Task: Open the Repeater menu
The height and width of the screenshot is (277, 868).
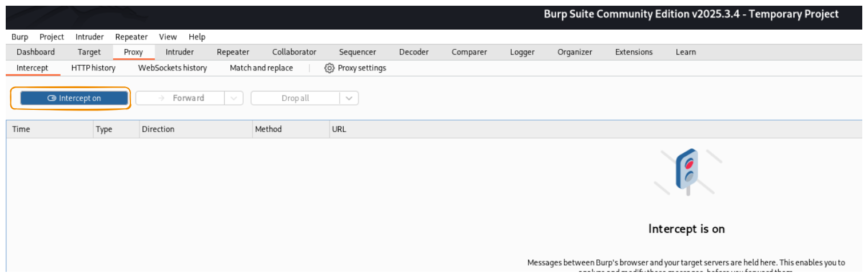Action: pos(132,37)
